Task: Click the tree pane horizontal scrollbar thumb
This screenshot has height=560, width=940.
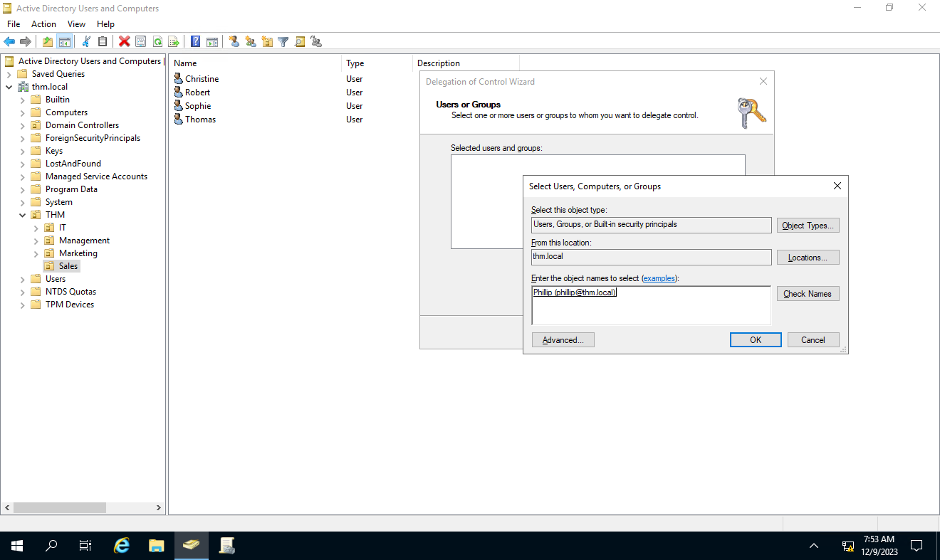Action: click(x=59, y=508)
